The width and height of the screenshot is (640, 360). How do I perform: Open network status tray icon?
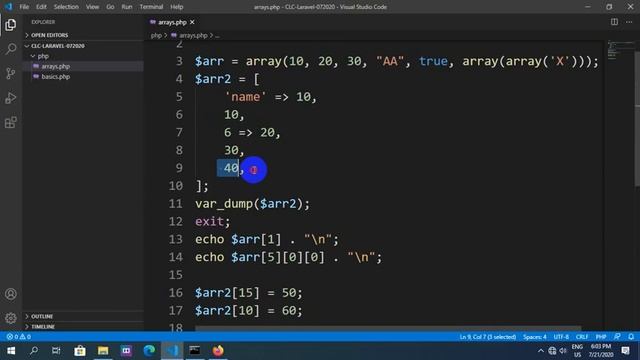(x=552, y=351)
